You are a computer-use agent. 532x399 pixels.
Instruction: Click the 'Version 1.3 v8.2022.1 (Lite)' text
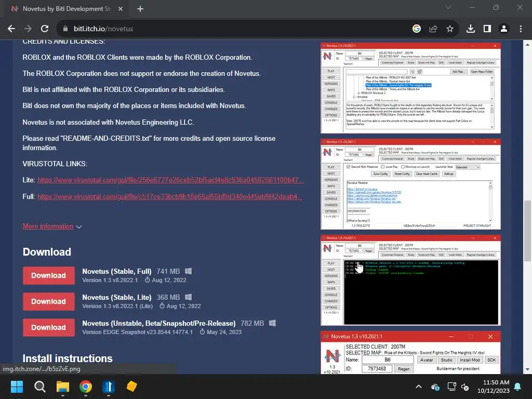coord(117,306)
